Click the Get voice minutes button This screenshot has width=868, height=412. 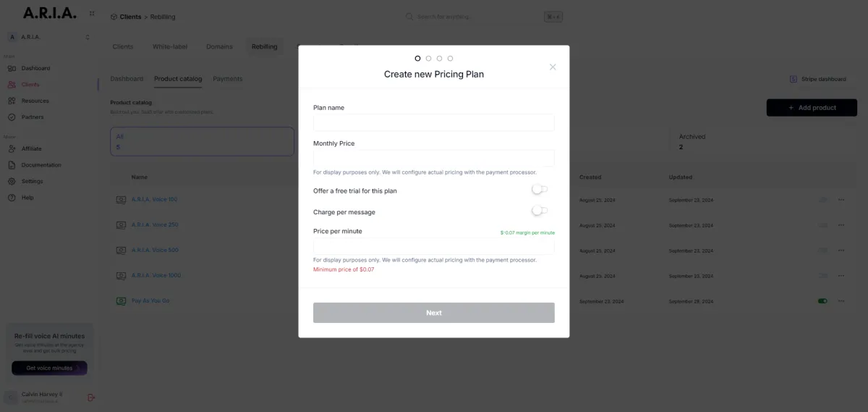pyautogui.click(x=49, y=368)
